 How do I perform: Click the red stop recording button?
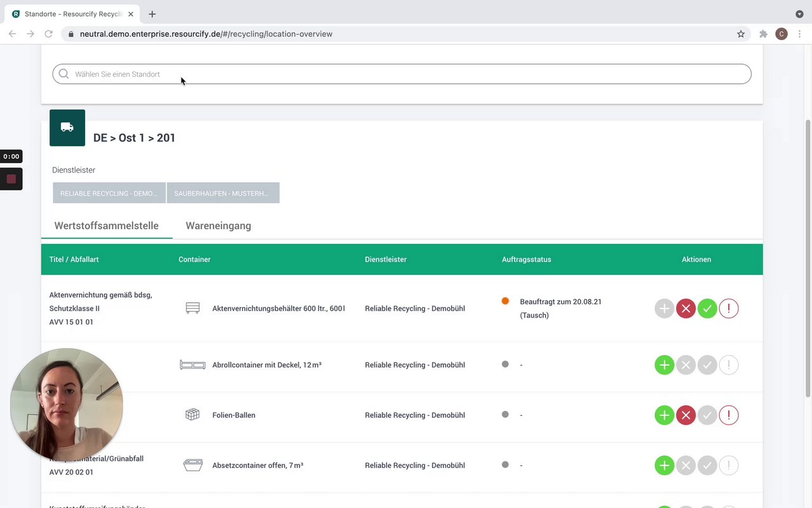tap(11, 179)
